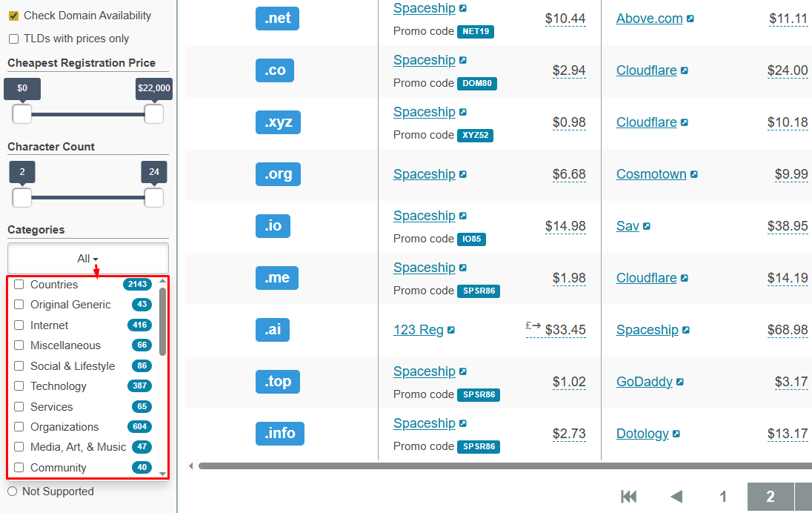Image resolution: width=812 pixels, height=513 pixels.
Task: Click the .io TLD badge
Action: [x=273, y=226]
